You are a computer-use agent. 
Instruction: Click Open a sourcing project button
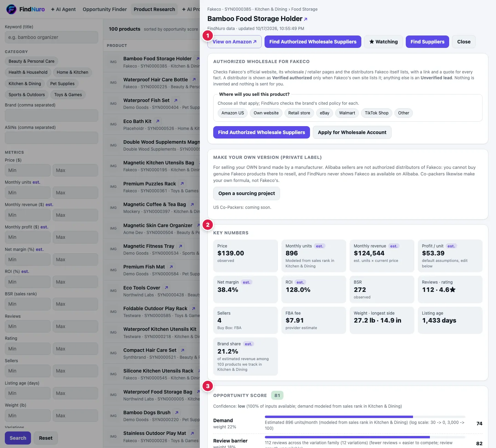tap(247, 193)
